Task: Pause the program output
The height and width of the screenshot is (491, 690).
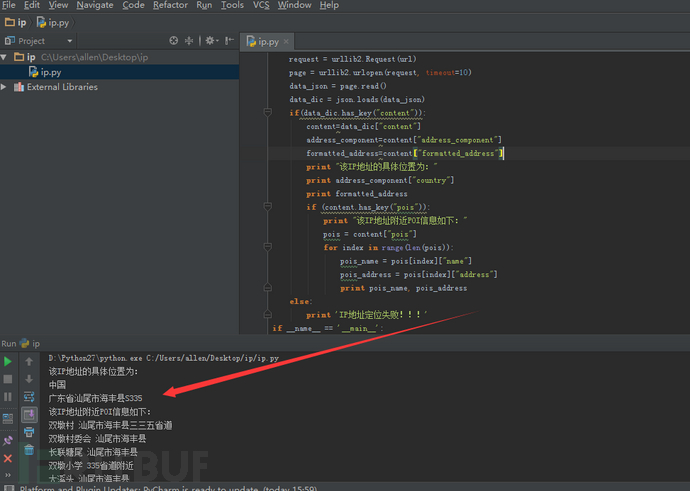Action: tap(7, 397)
